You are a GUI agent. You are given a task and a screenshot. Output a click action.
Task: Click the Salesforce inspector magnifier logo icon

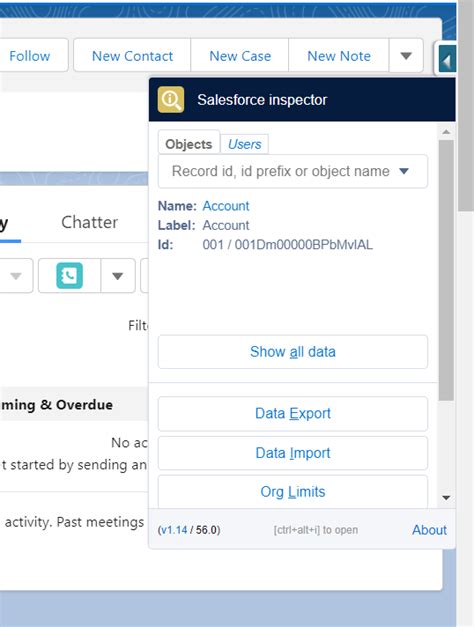click(x=171, y=99)
